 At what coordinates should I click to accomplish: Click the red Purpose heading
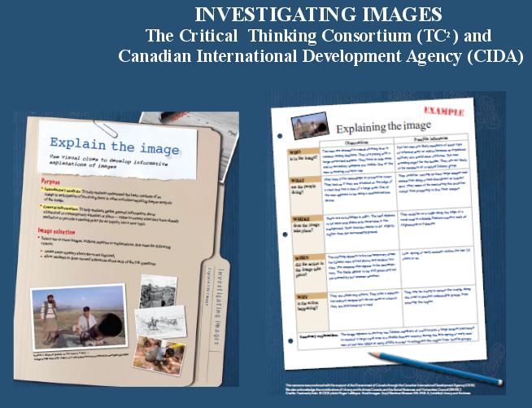[50, 182]
